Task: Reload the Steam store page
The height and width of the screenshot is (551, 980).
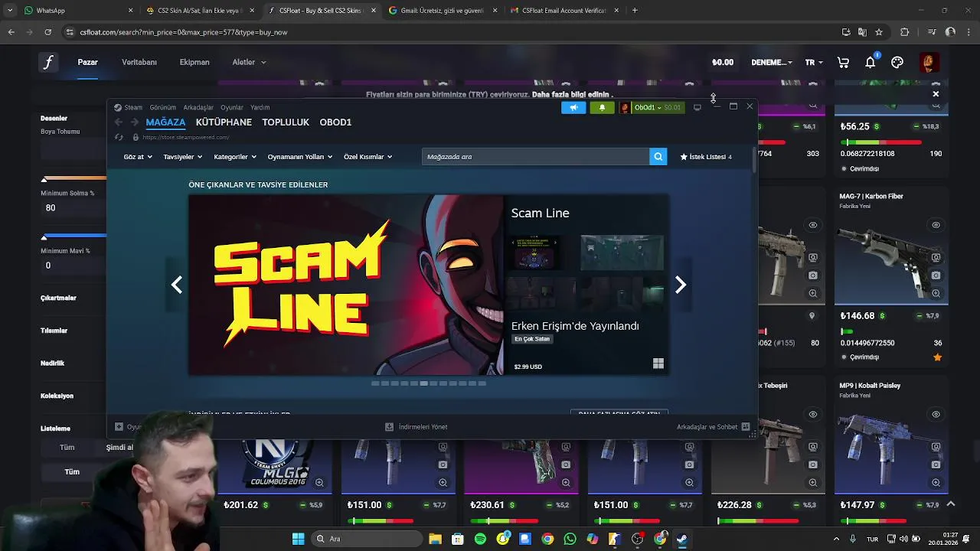Action: [x=119, y=137]
